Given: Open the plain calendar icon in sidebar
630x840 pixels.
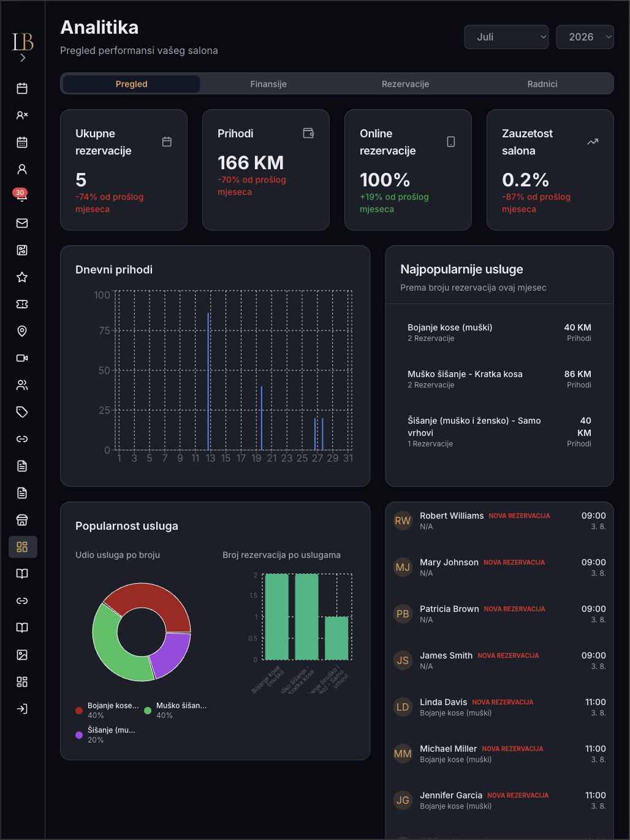Looking at the screenshot, I should point(22,88).
